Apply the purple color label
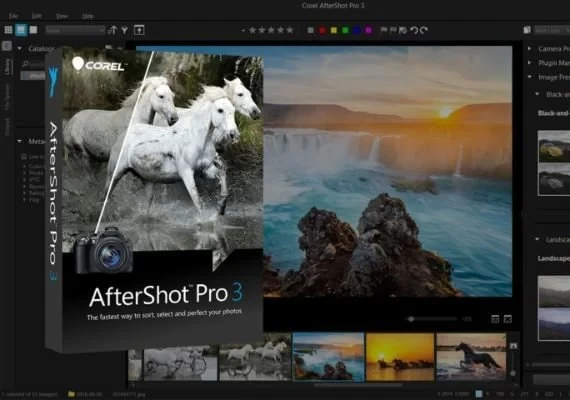570x400 pixels. point(369,30)
